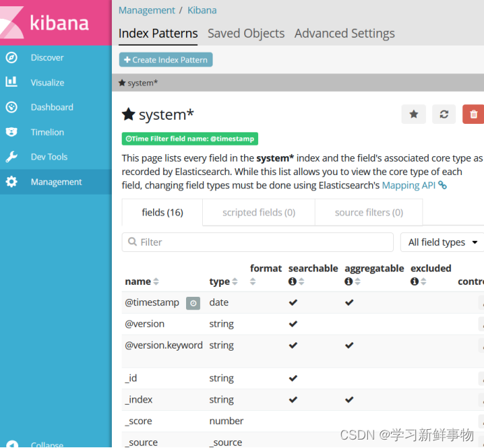Click searchable checkmark in _id row

click(x=293, y=378)
